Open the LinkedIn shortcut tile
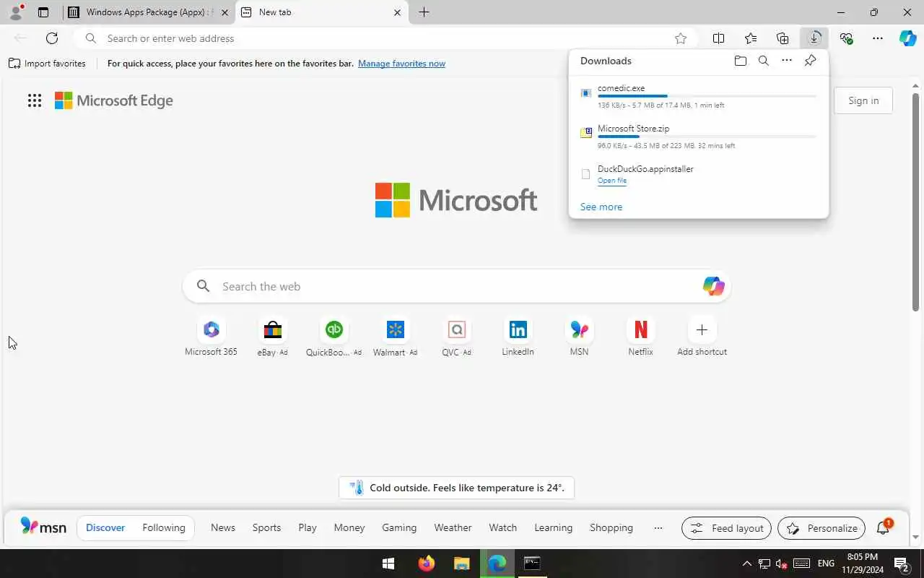This screenshot has height=578, width=924. 518,337
